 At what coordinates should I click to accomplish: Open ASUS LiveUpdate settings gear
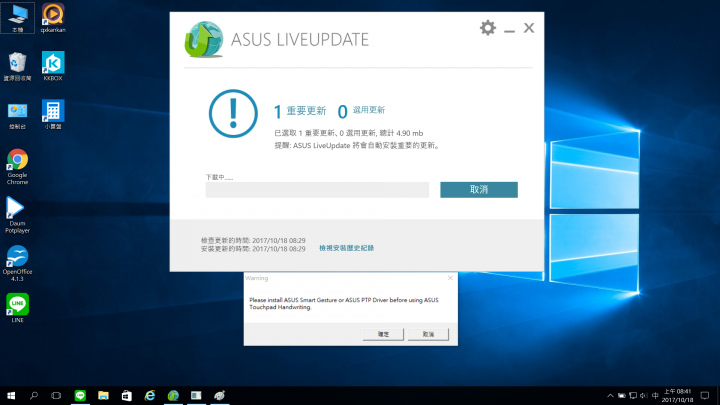pyautogui.click(x=488, y=28)
